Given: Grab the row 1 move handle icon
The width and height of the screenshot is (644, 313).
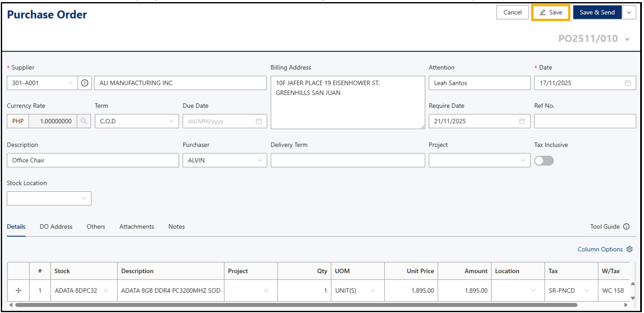Looking at the screenshot, I should coord(18,291).
